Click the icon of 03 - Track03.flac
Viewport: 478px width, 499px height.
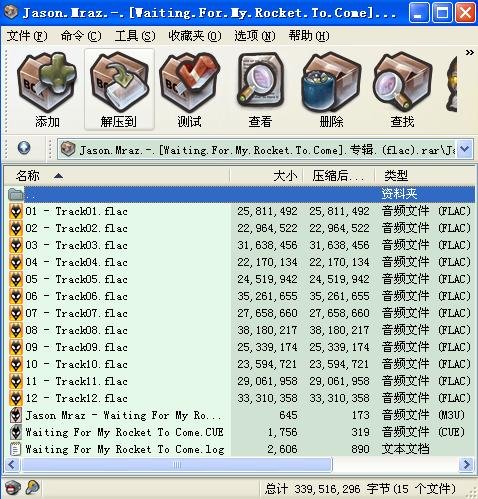tap(16, 245)
